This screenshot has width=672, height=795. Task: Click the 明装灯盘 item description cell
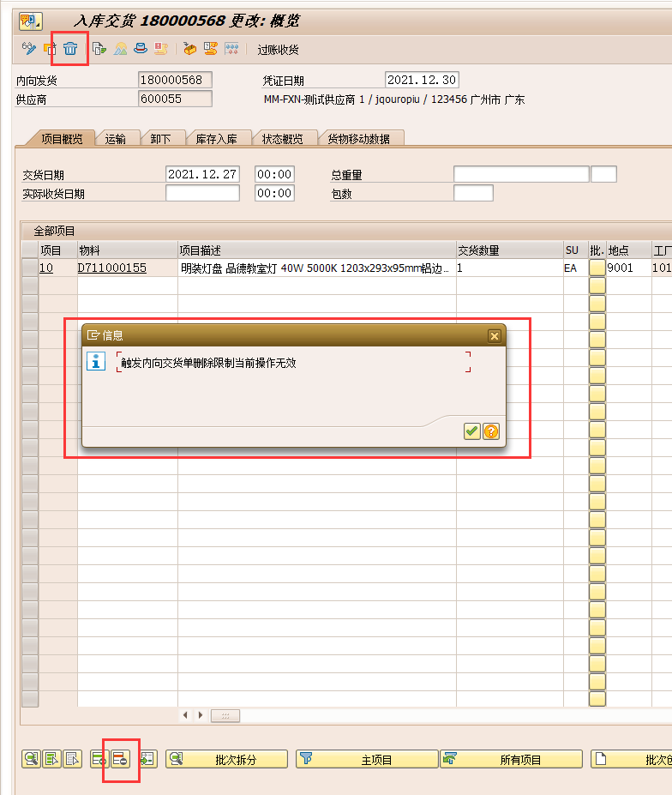(x=317, y=268)
